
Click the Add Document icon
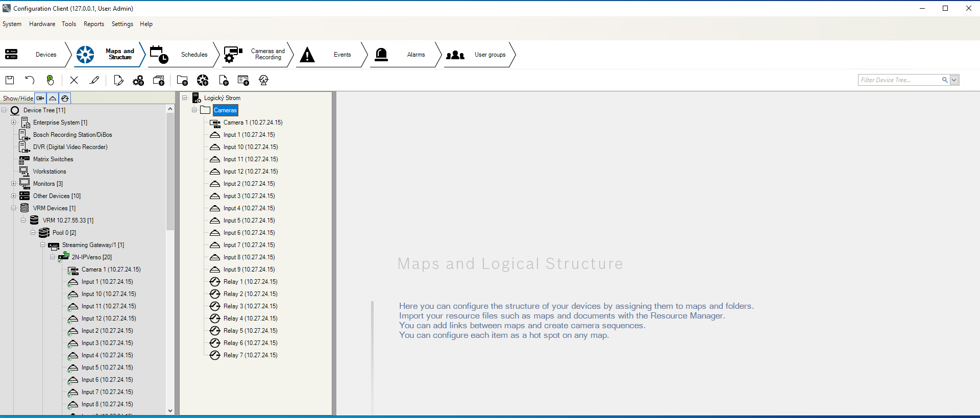[x=224, y=80]
